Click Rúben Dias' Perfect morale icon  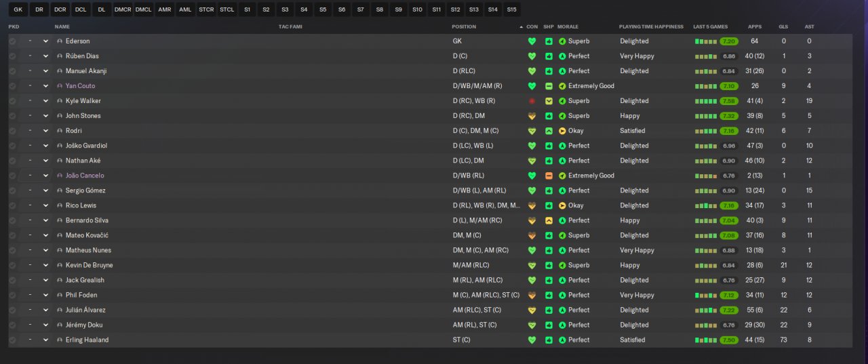click(x=562, y=56)
